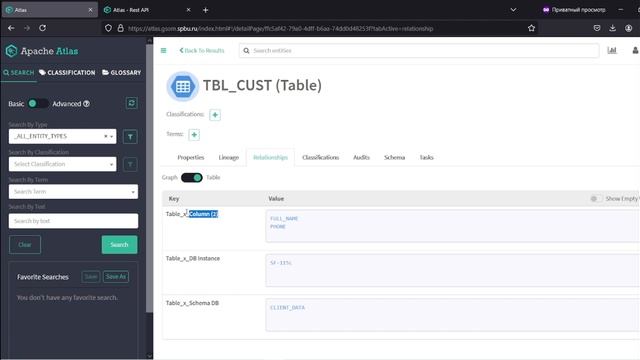Viewport: 640px width, 360px height.
Task: Open classification attribute filter icon
Action: coord(130,164)
